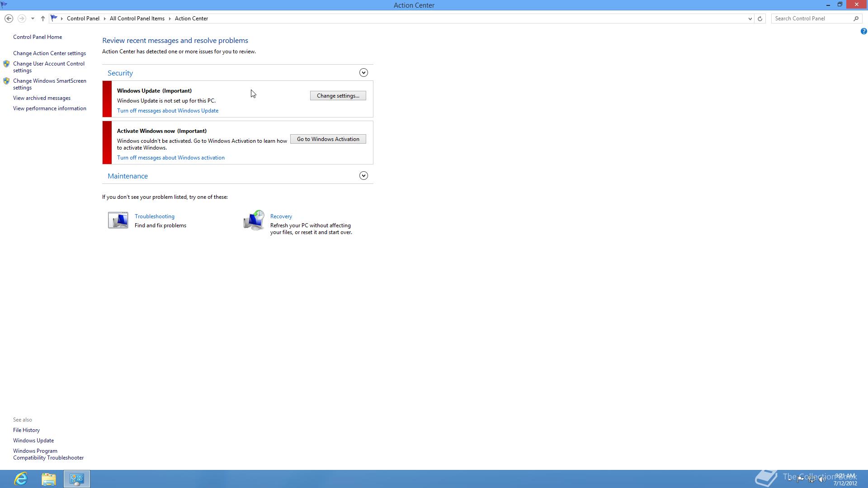
Task: Open Change Action Center settings
Action: pyautogui.click(x=49, y=53)
